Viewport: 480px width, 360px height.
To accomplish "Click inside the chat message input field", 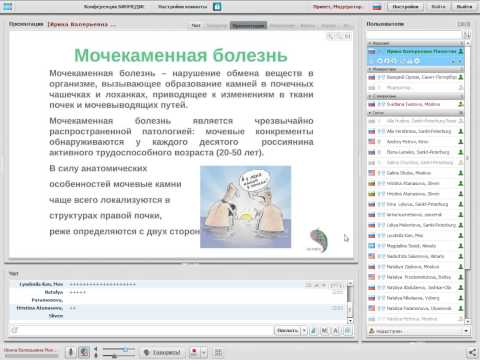I will 143,330.
